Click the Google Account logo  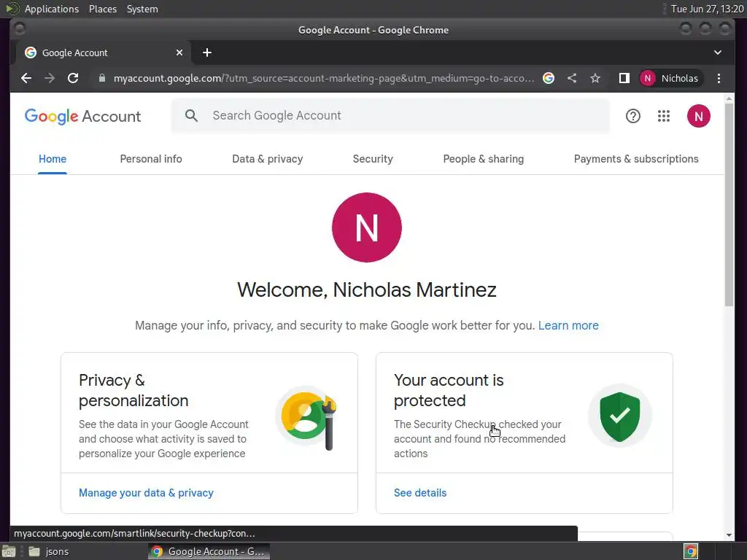click(x=82, y=116)
